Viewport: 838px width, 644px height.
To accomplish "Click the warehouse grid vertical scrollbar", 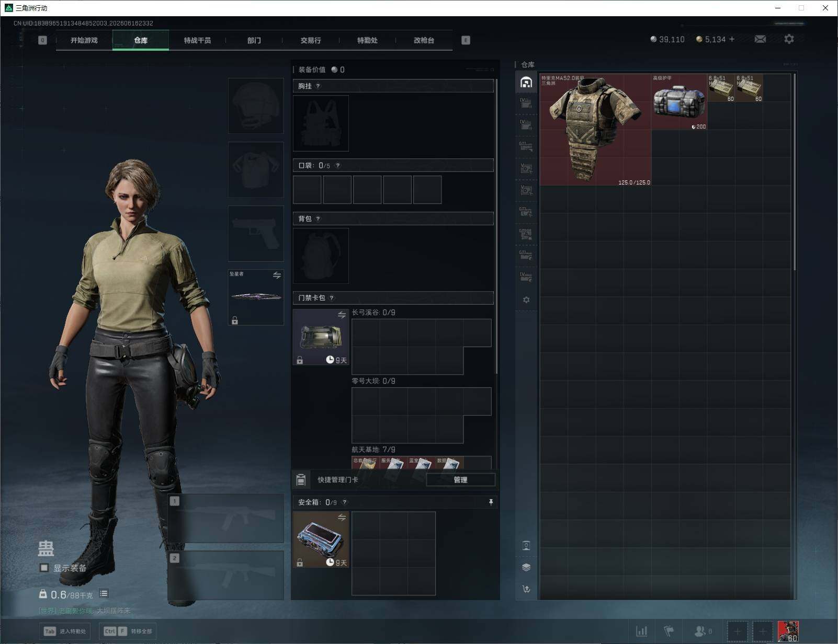I will [x=795, y=172].
